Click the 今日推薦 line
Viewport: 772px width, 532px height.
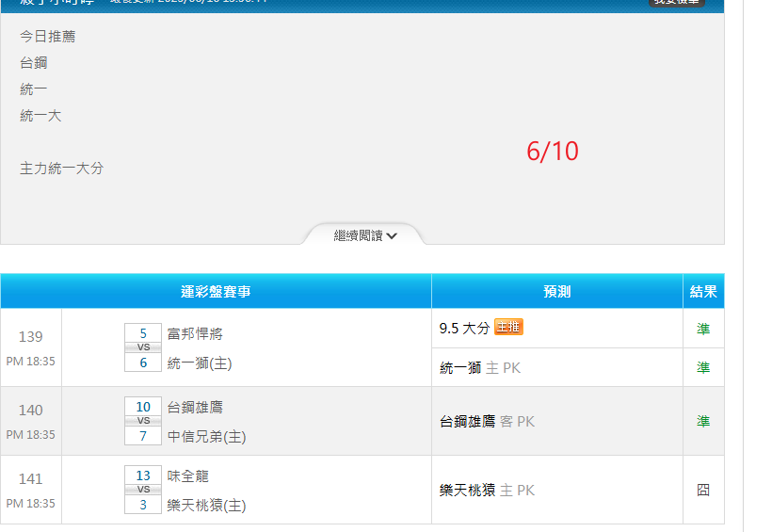pyautogui.click(x=48, y=37)
